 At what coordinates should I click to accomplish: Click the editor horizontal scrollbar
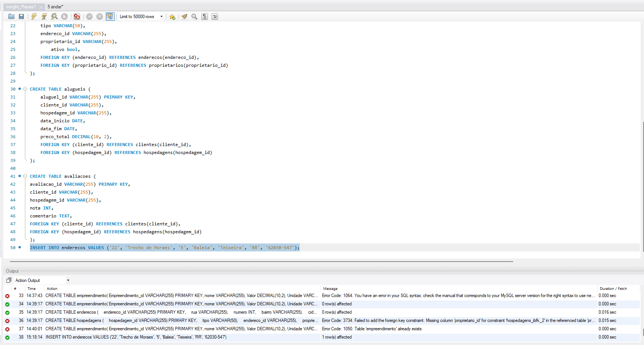pyautogui.click(x=261, y=261)
